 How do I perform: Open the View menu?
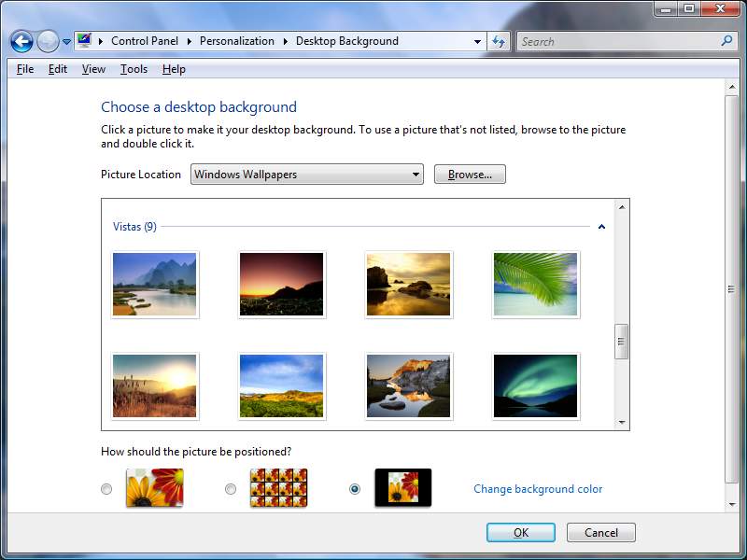(x=93, y=69)
